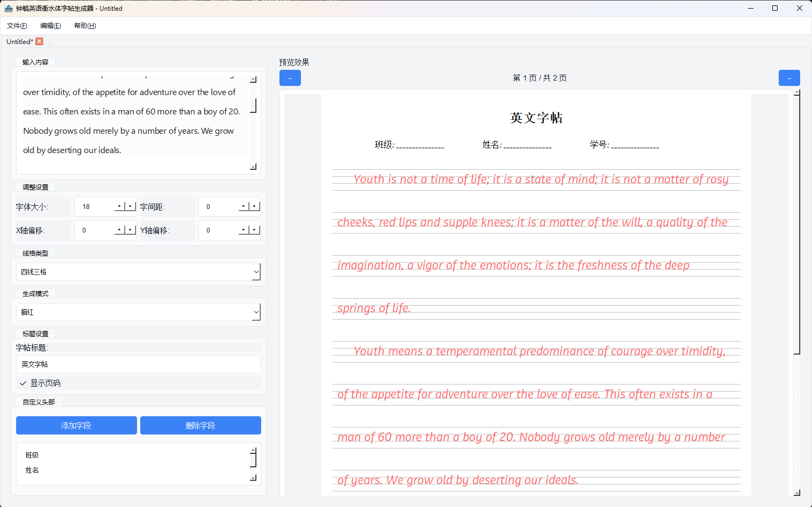Open the 编辑(E) menu
The width and height of the screenshot is (812, 507).
pyautogui.click(x=51, y=26)
